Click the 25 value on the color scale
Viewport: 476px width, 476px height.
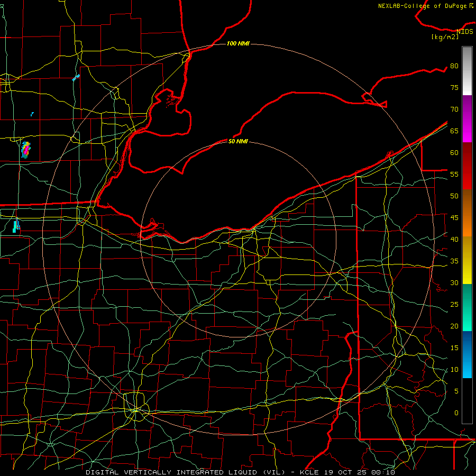(454, 304)
